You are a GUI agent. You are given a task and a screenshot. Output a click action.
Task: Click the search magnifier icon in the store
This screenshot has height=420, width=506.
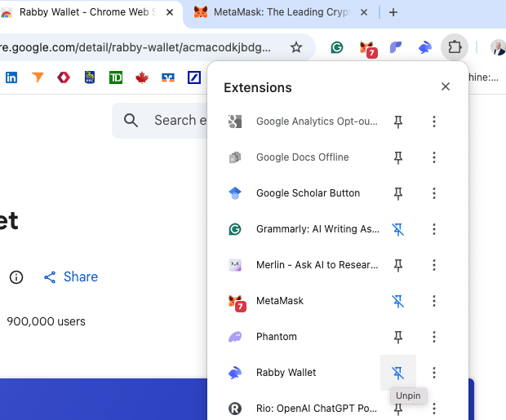pos(131,121)
